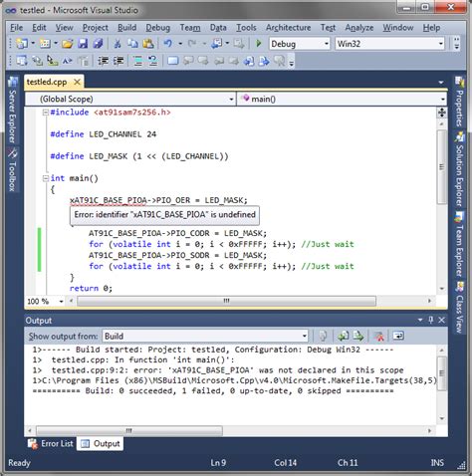The width and height of the screenshot is (472, 476).
Task: Click the Decrease Line Indent icon
Action: point(103,61)
